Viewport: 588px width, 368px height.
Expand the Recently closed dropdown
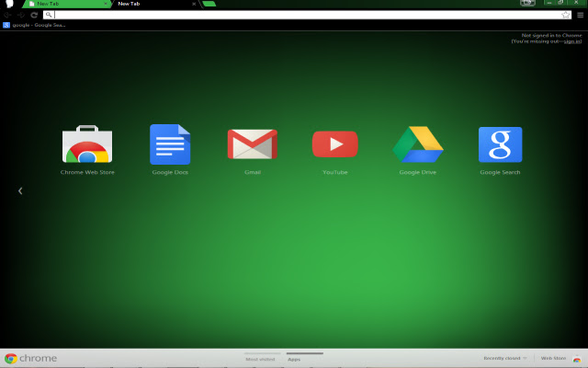tap(505, 358)
